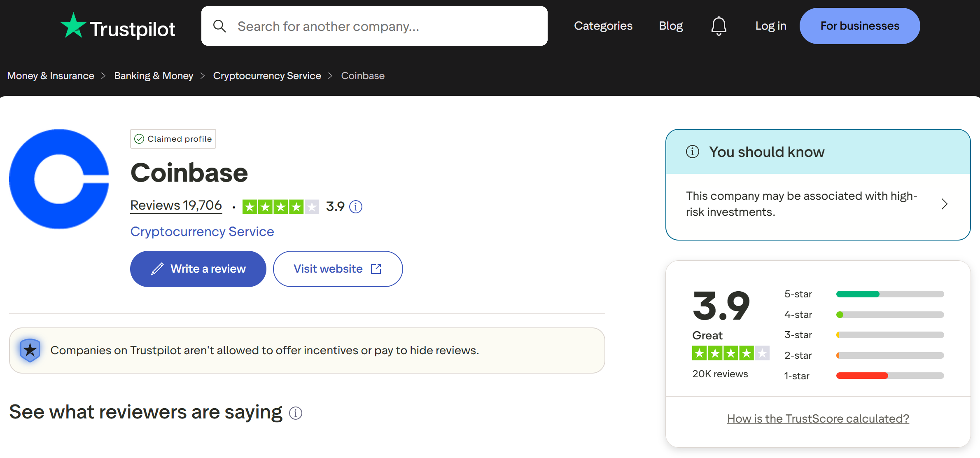Click the Coinbase company logo
This screenshot has height=458, width=980.
59,179
